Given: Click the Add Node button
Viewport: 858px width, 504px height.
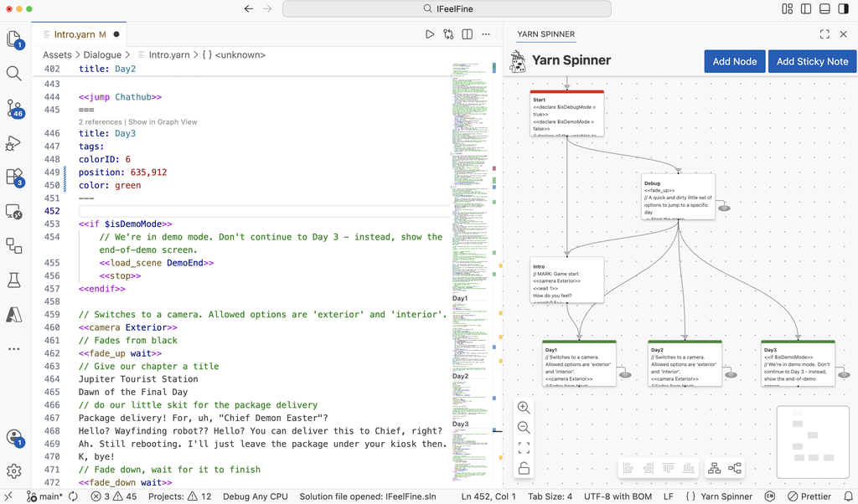Looking at the screenshot, I should click(x=734, y=61).
